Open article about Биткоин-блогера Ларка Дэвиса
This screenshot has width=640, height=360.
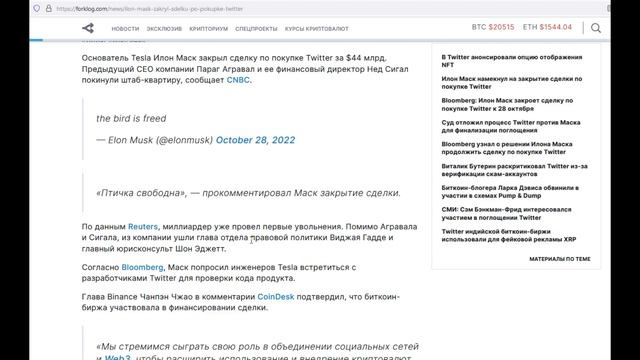coord(510,191)
